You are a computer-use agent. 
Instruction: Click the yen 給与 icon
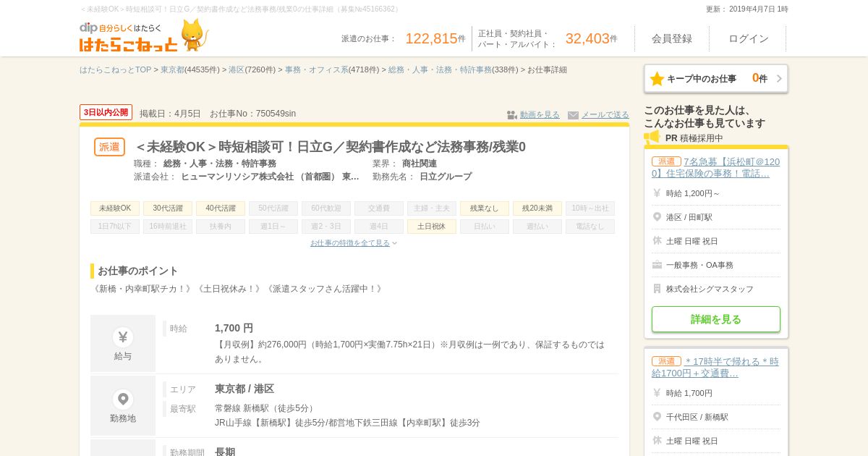(x=123, y=337)
